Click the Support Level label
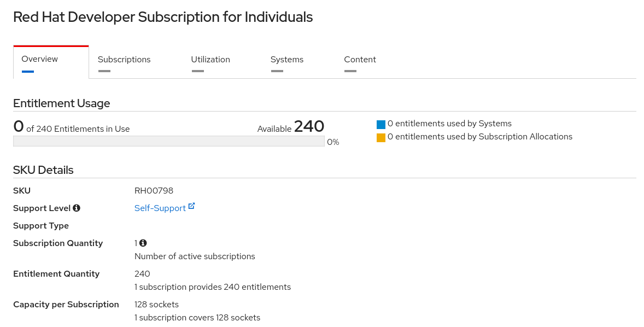Image resolution: width=644 pixels, height=327 pixels. [42, 208]
